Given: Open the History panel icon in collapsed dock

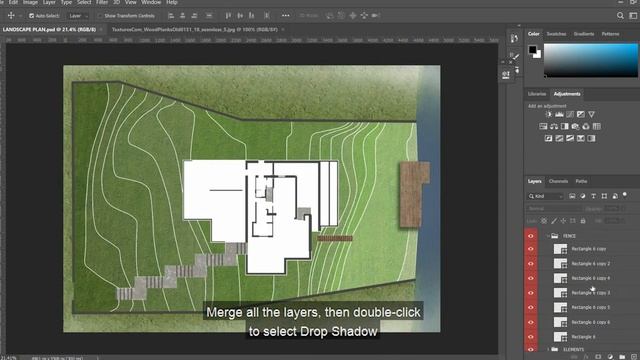Looking at the screenshot, I should 514,38.
